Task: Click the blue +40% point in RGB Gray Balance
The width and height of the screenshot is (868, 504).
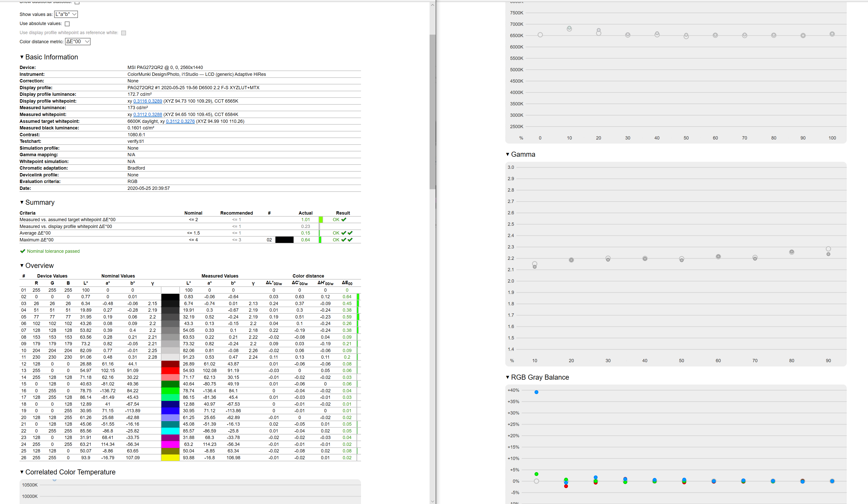Action: (x=536, y=392)
